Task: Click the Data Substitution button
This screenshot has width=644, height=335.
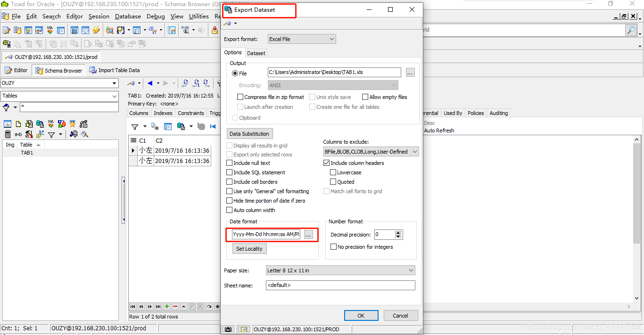Action: coord(249,134)
